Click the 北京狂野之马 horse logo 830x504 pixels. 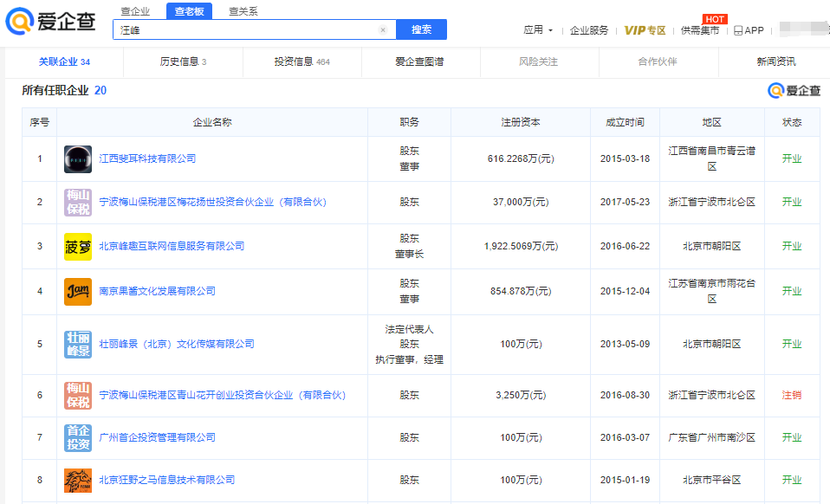(x=78, y=481)
